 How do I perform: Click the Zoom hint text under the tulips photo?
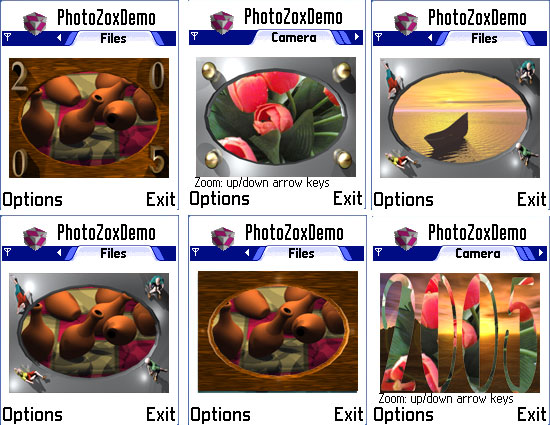coord(262,183)
